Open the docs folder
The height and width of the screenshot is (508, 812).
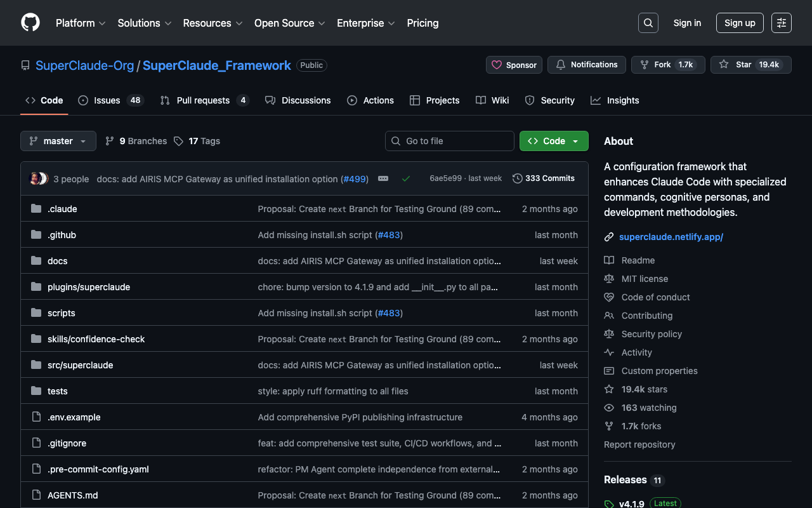click(57, 261)
